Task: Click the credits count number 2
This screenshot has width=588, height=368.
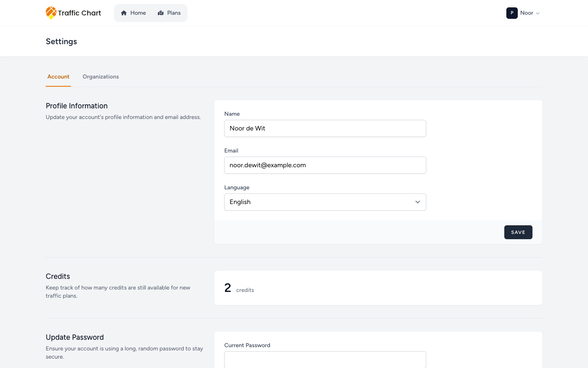Action: pyautogui.click(x=228, y=288)
